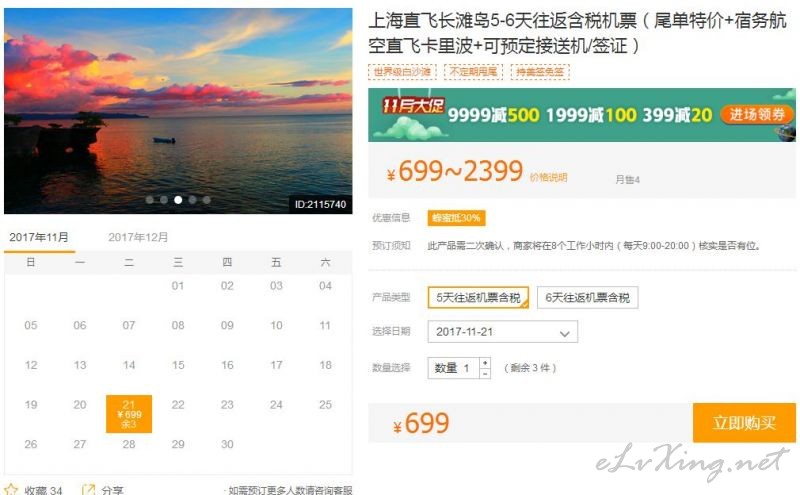Click the favorite star icon 收藏
The image size is (800, 495).
(11, 490)
